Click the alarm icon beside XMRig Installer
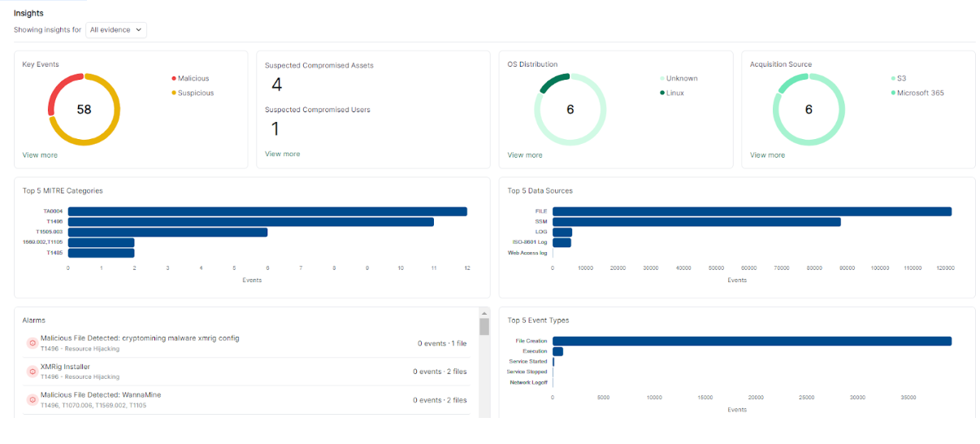980x444 pixels. click(32, 372)
